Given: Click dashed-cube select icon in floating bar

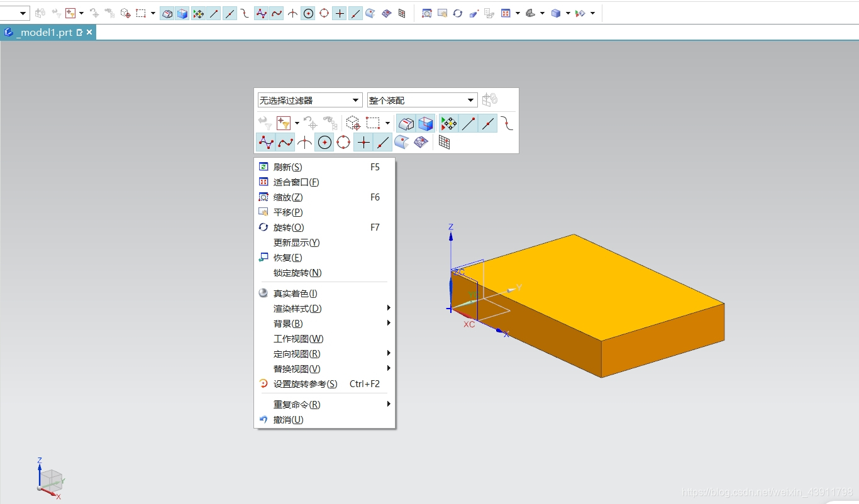Looking at the screenshot, I should 353,123.
